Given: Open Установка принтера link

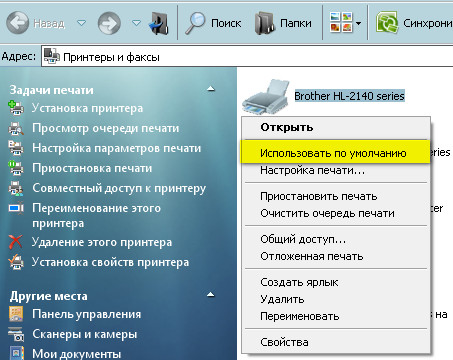Looking at the screenshot, I should pos(87,108).
